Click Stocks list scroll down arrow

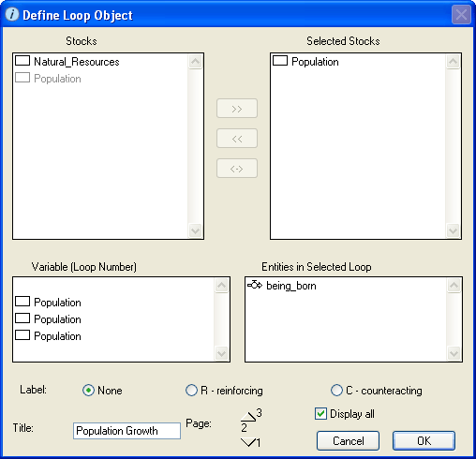point(196,231)
